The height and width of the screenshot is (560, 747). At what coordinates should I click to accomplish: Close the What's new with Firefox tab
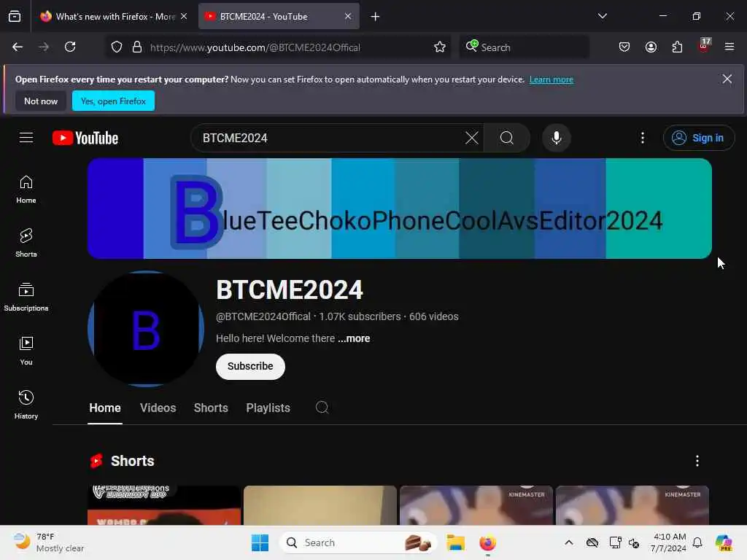tap(184, 16)
